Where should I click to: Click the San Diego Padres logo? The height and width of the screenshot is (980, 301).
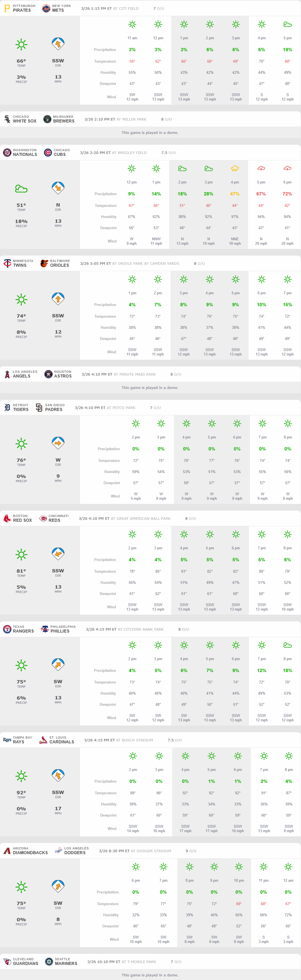coord(39,407)
